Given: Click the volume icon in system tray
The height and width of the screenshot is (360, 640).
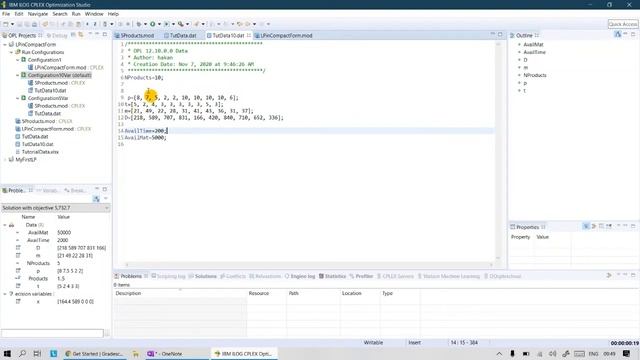Looking at the screenshot, I should tap(552, 353).
